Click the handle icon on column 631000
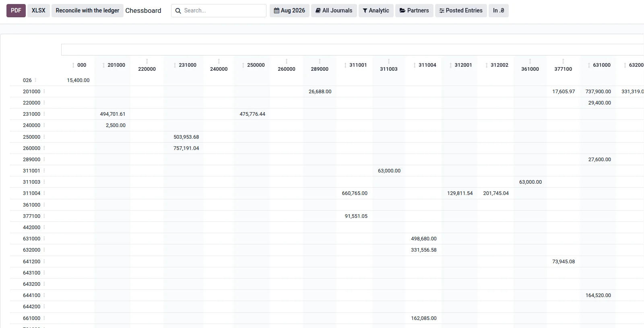The width and height of the screenshot is (644, 328). pos(589,65)
